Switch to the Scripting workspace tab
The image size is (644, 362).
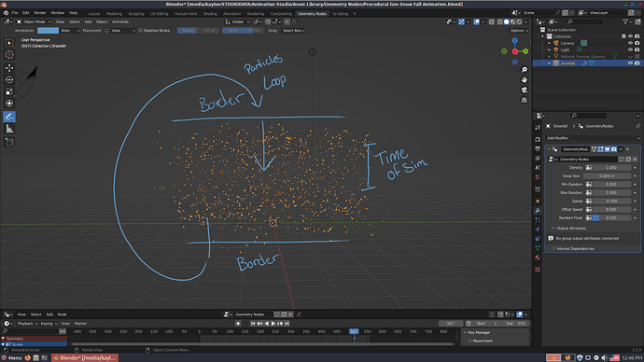point(340,14)
